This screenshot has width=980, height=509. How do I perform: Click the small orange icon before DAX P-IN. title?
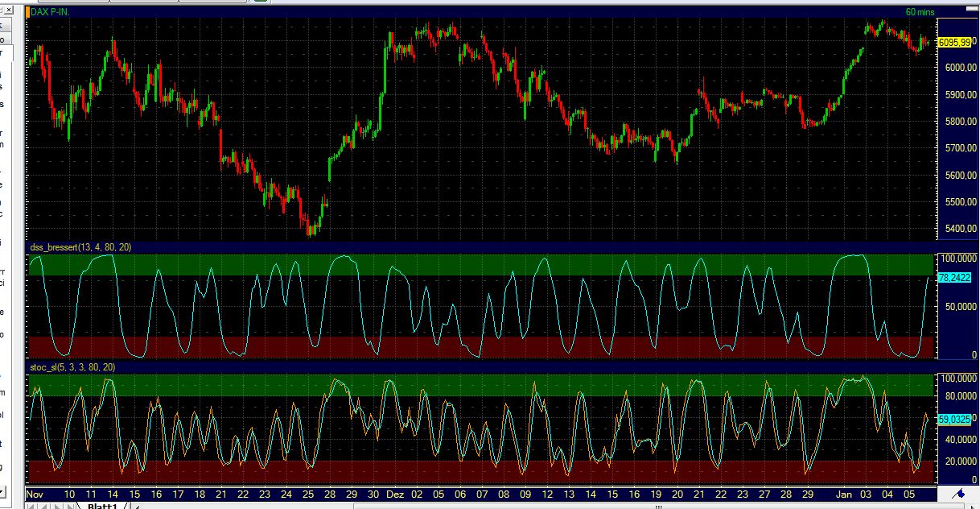click(x=28, y=11)
